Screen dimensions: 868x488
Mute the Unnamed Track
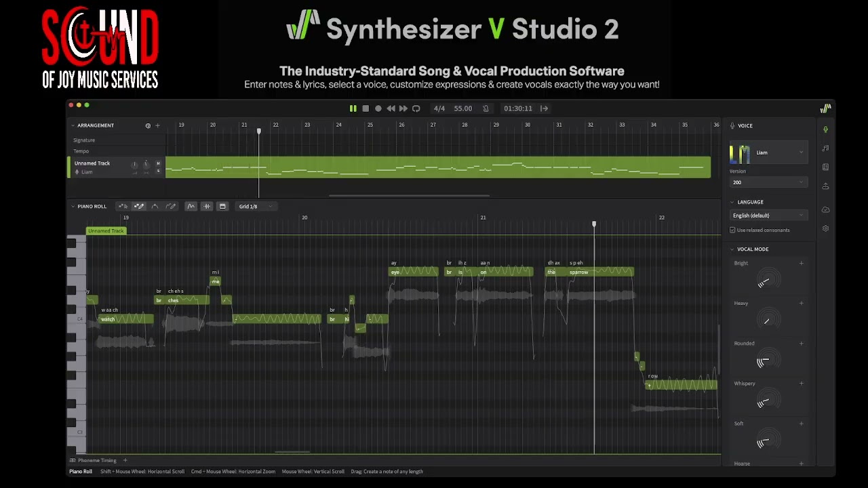click(x=158, y=163)
